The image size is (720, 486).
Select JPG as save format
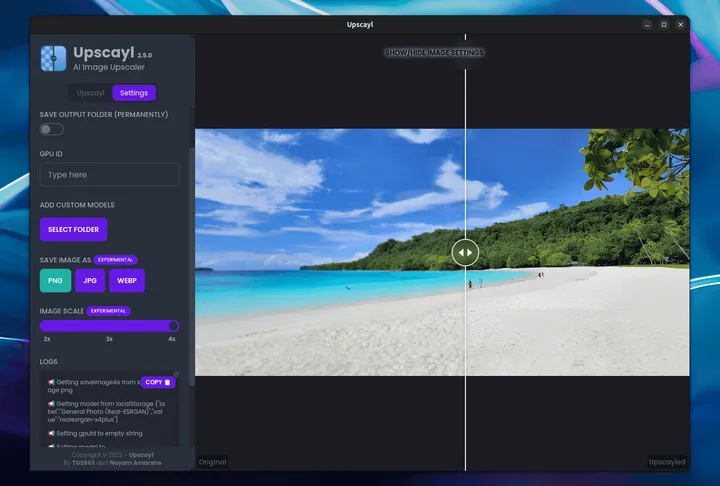click(90, 281)
